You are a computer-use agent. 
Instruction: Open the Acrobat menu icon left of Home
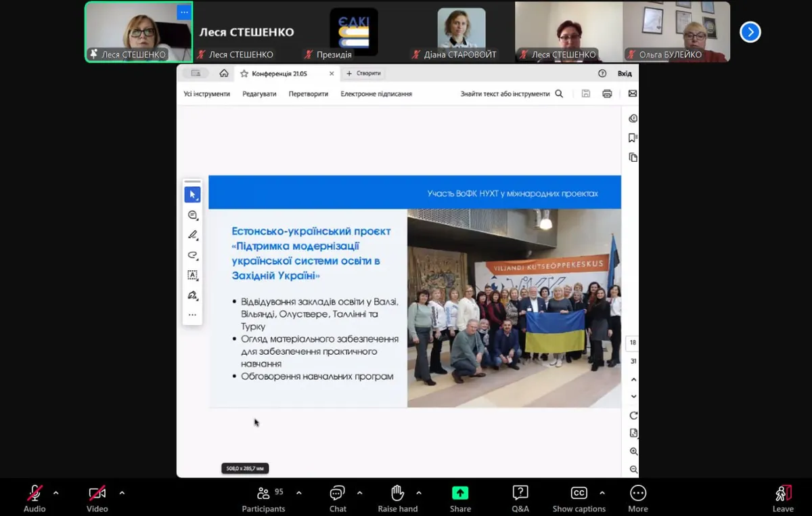pyautogui.click(x=196, y=73)
